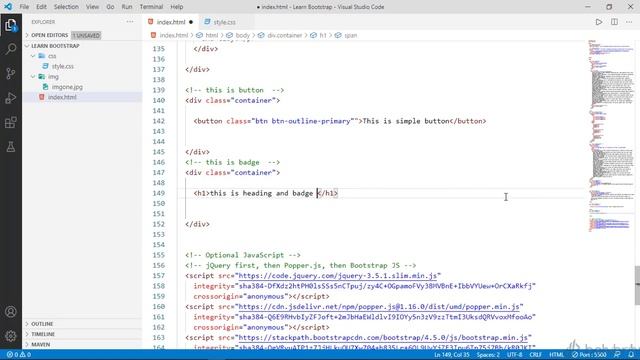Open editor More Actions ellipsis
The width and height of the screenshot is (640, 360).
pyautogui.click(x=629, y=22)
